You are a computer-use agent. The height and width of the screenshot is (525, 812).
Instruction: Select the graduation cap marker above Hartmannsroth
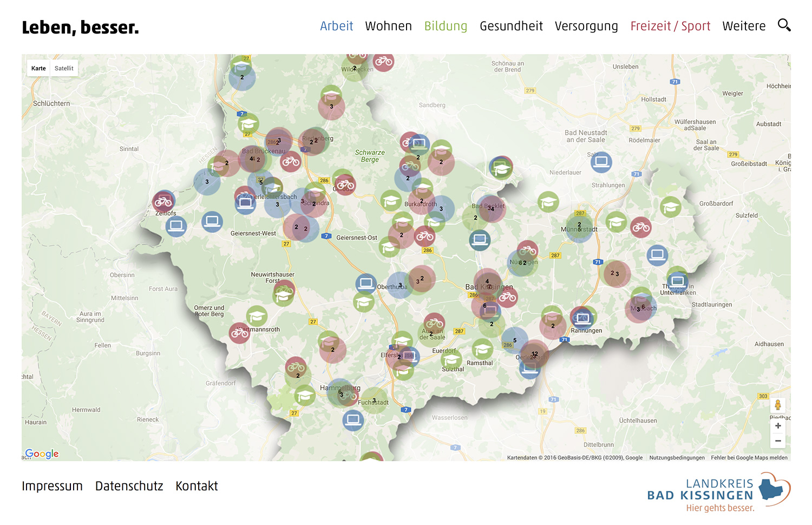pyautogui.click(x=257, y=316)
